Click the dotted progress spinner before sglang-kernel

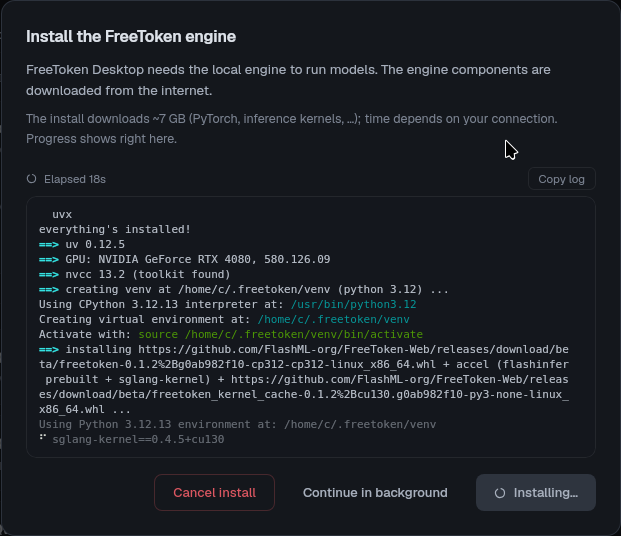tap(43, 437)
